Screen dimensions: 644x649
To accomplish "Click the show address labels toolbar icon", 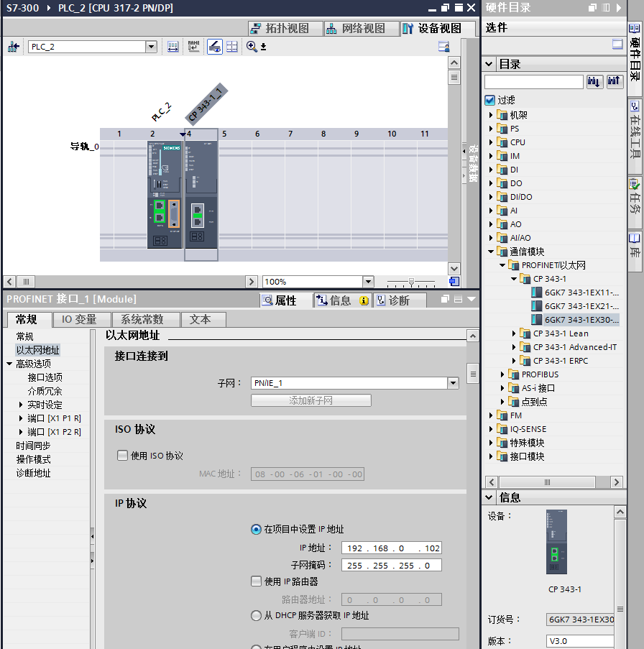I will [x=173, y=47].
